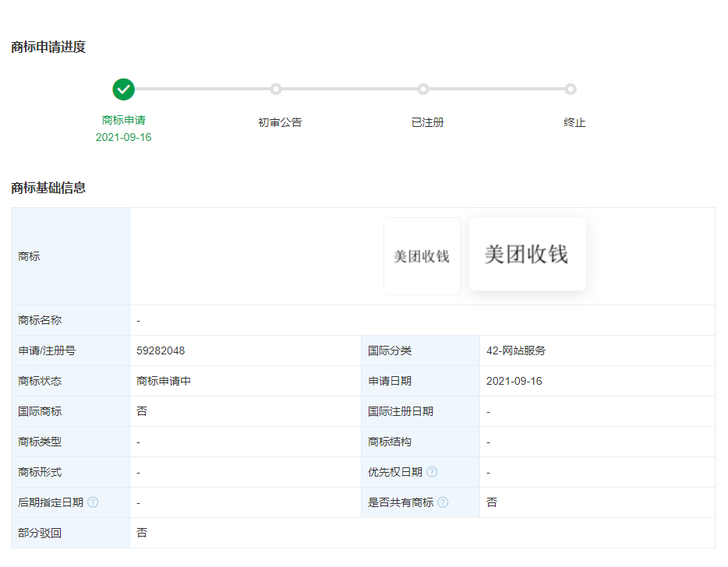The width and height of the screenshot is (728, 567).
Task: Click the 终止 progress step circle
Action: (x=571, y=90)
